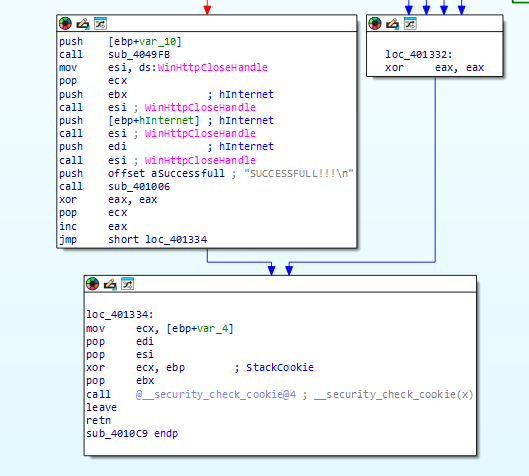The width and height of the screenshot is (529, 476).
Task: Click the group nodes icon on WinHttpCloseHandle block
Action: pyautogui.click(x=100, y=23)
